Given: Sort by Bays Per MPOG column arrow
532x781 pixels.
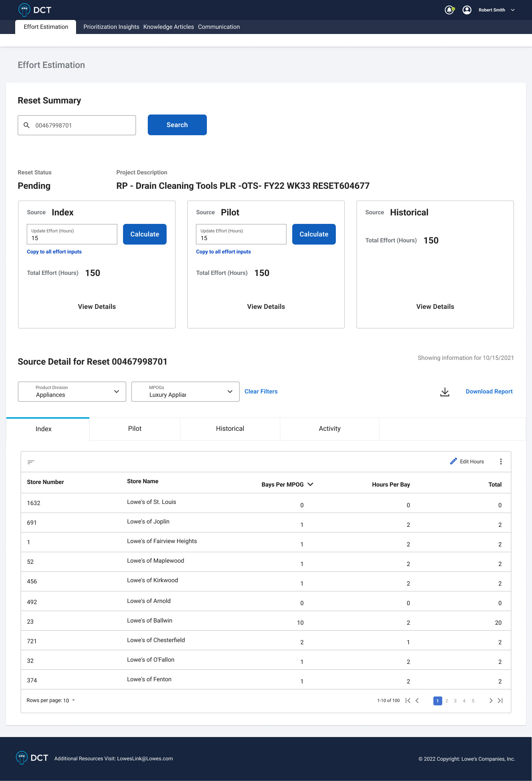Looking at the screenshot, I should coord(310,484).
